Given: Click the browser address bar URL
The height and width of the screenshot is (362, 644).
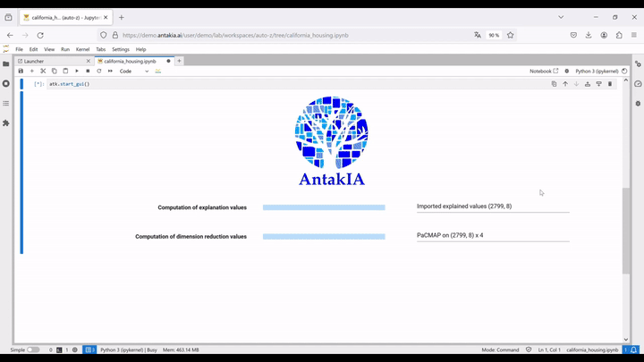Looking at the screenshot, I should tap(235, 35).
